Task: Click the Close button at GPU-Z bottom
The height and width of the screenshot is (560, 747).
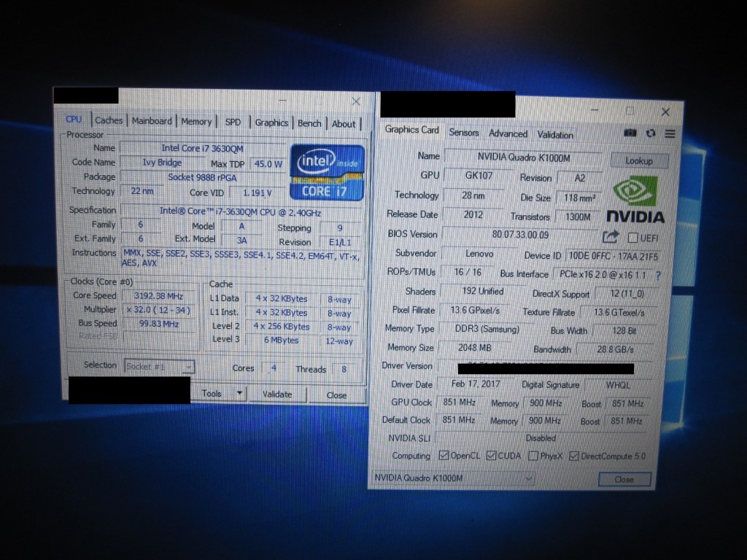Action: click(624, 480)
